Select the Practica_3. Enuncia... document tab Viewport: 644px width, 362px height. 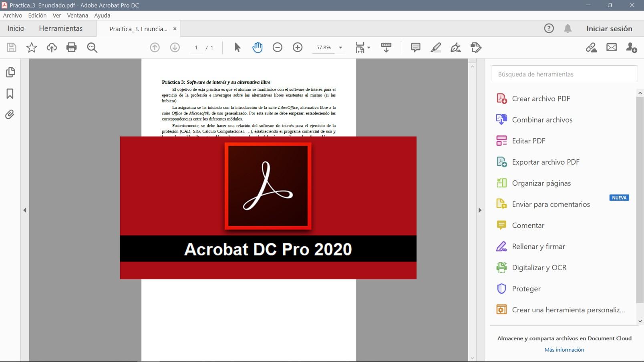[138, 29]
